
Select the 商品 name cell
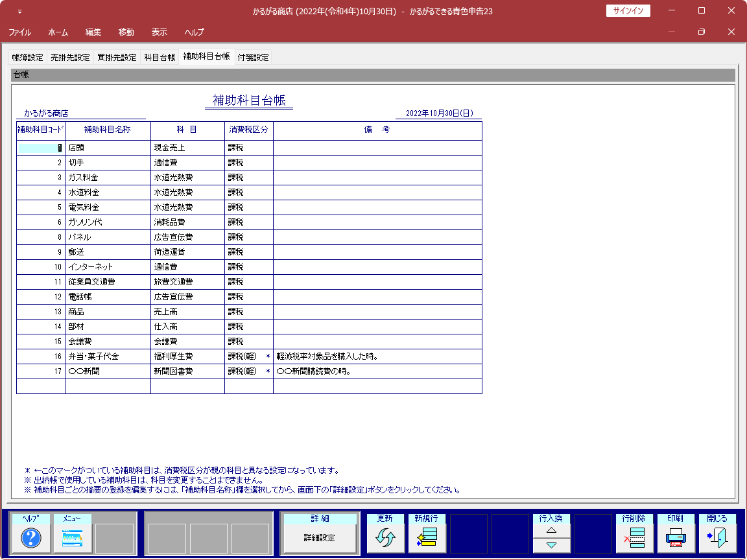pos(108,311)
